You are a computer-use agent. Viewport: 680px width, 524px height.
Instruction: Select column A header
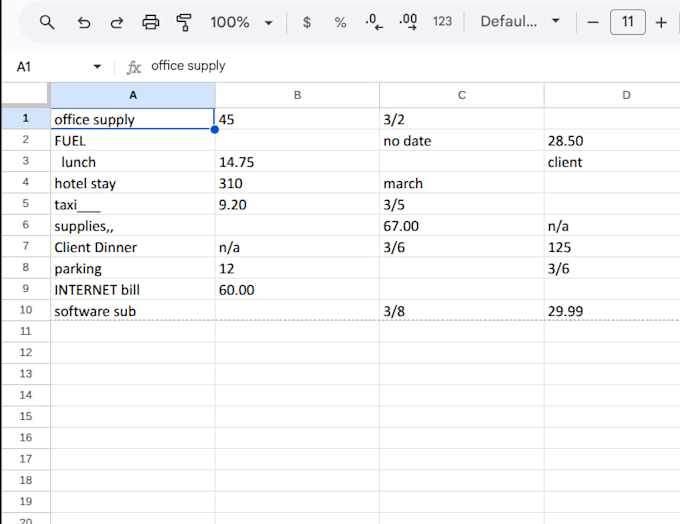coord(133,95)
